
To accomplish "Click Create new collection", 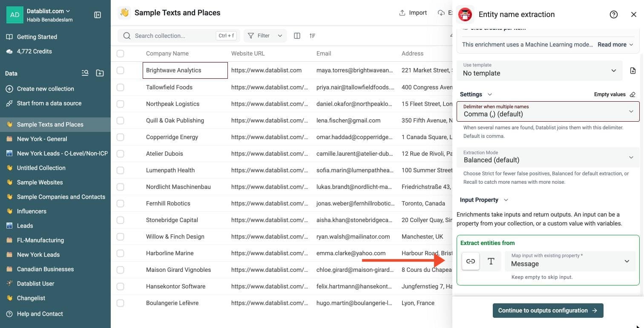I will click(55, 89).
